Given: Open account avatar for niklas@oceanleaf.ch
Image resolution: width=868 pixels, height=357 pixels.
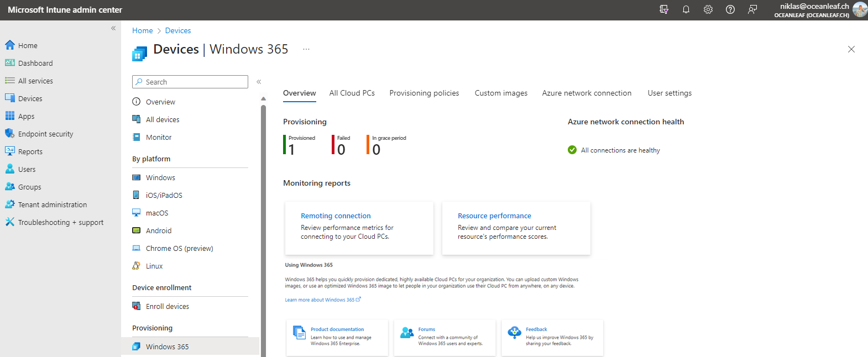Looking at the screenshot, I should (x=860, y=9).
